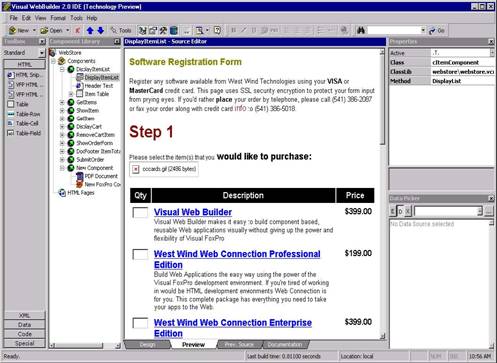The height and width of the screenshot is (363, 497).
Task: Check the Web Connection Enterprise Edition box
Action: 140,323
